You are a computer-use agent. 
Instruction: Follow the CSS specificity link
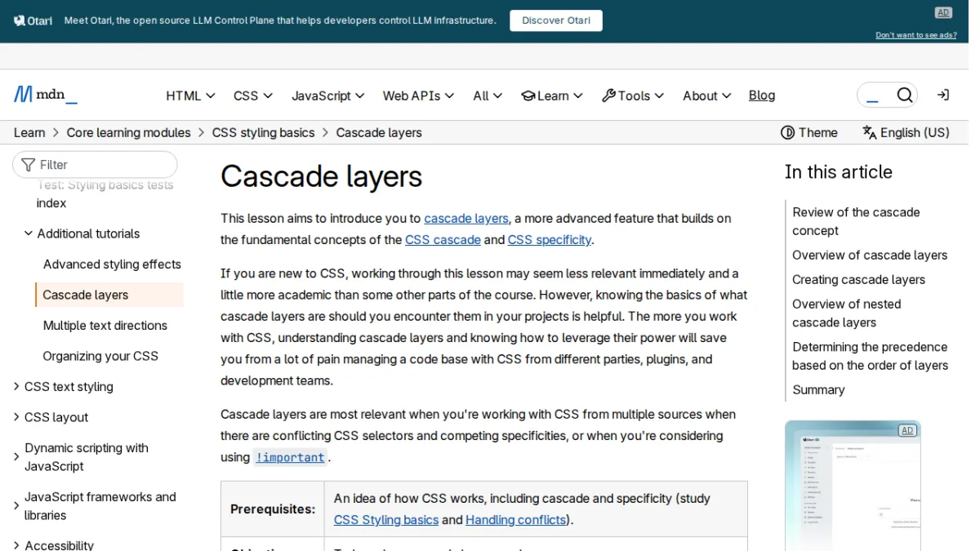coord(550,240)
